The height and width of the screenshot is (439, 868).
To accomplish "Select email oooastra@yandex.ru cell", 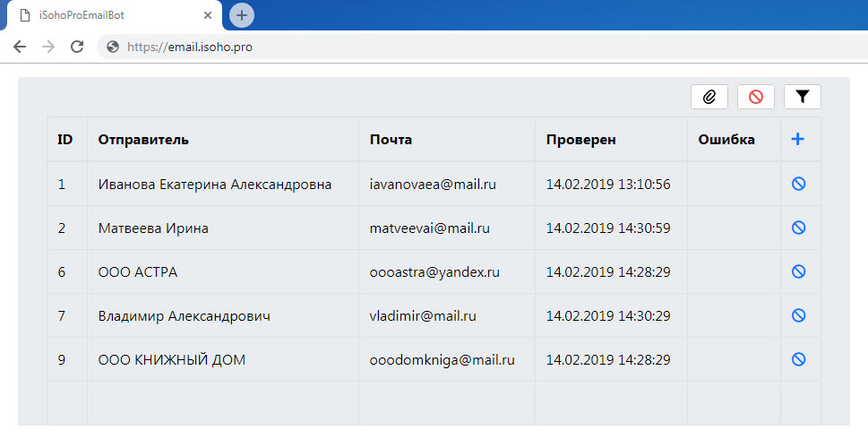I will [434, 272].
